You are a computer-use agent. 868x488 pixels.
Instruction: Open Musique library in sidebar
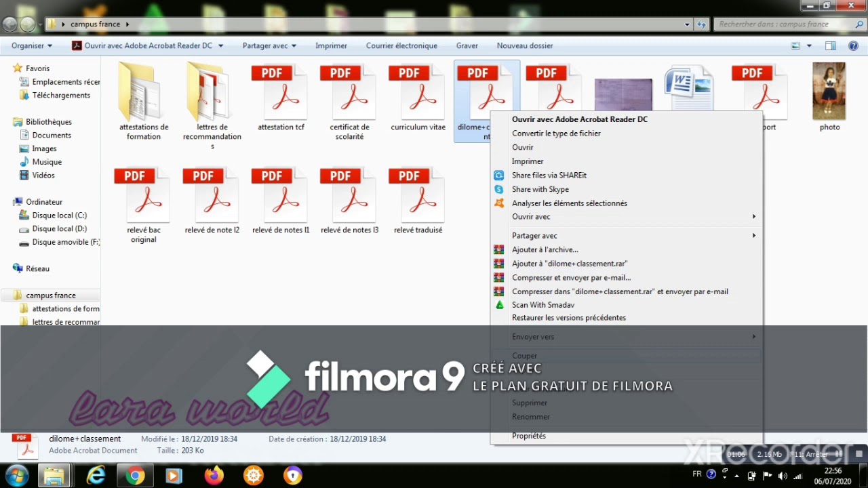coord(47,162)
